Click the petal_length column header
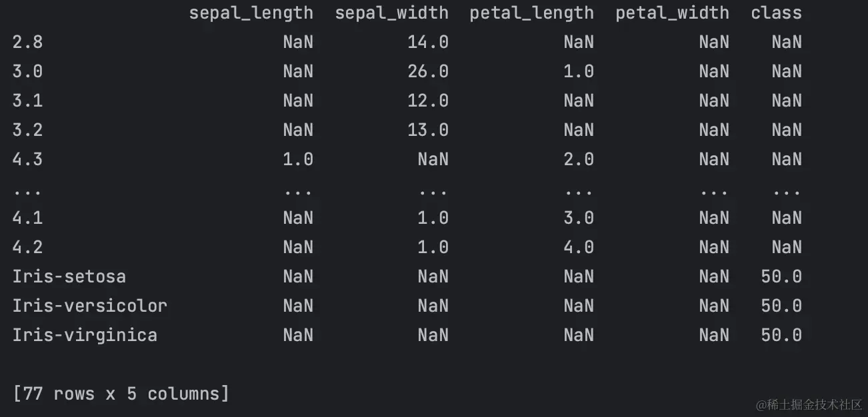 click(531, 13)
